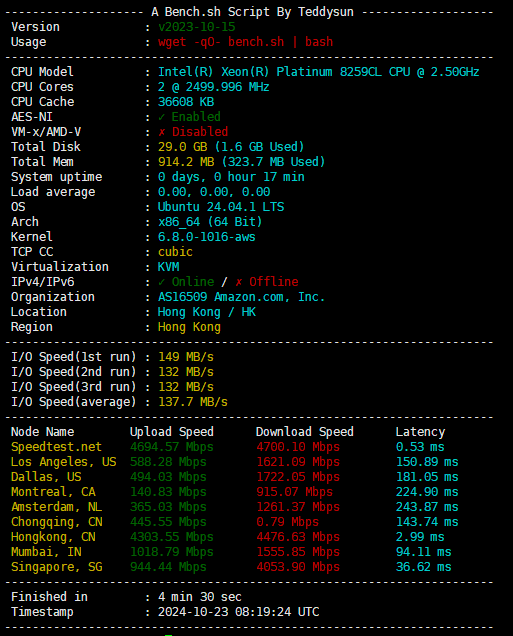Click the Node Name column header

43,432
